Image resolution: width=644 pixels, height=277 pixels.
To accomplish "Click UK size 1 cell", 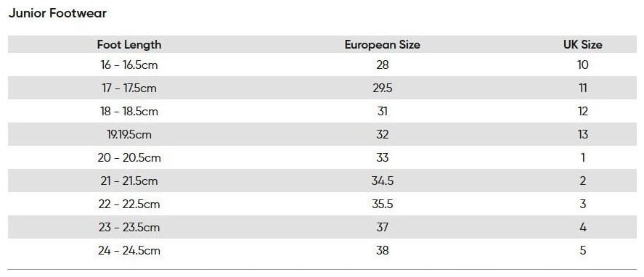I will [583, 157].
